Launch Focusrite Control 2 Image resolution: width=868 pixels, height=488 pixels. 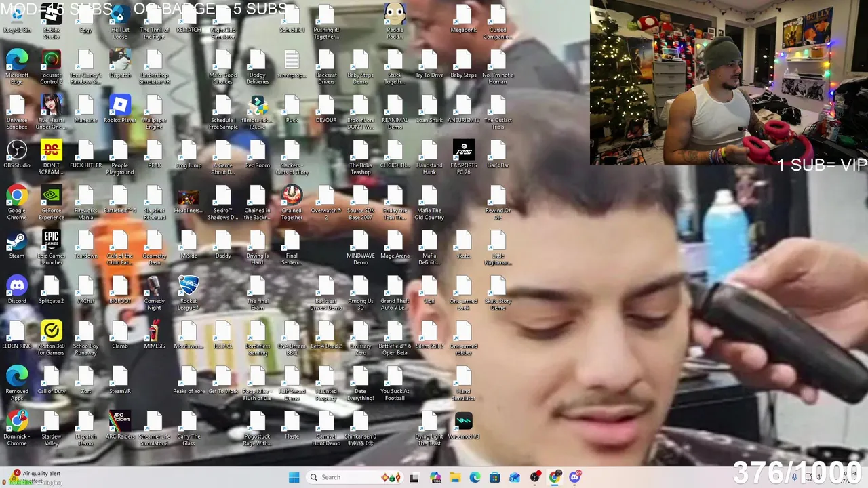52,66
